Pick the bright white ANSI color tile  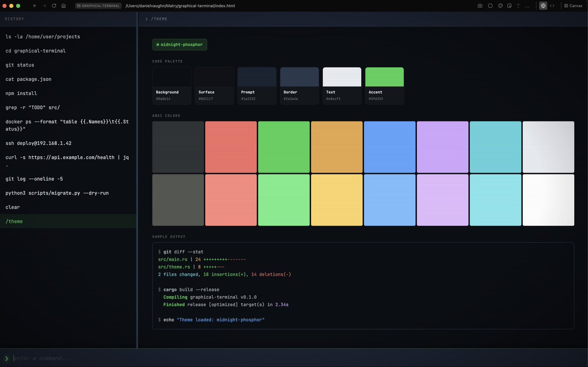pyautogui.click(x=548, y=200)
